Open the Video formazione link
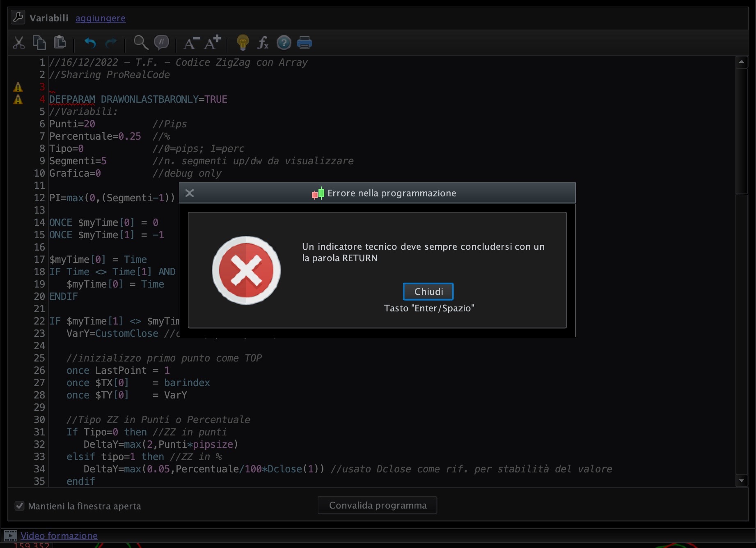 [59, 536]
